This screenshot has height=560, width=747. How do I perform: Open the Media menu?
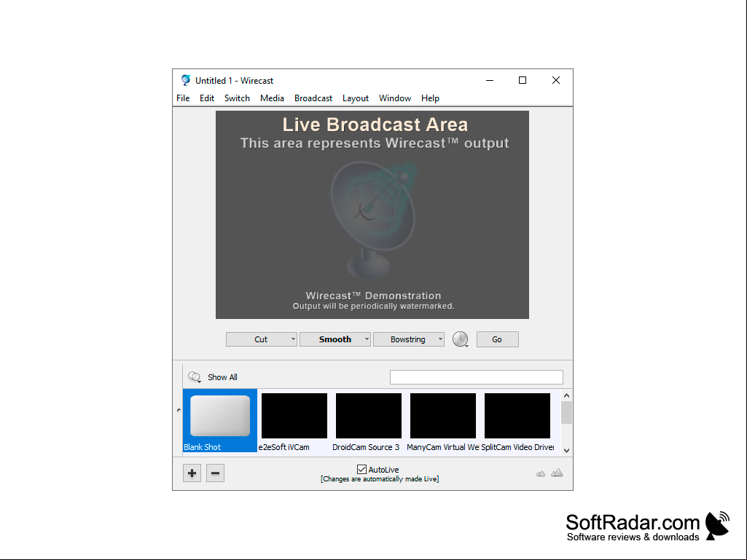tap(272, 98)
